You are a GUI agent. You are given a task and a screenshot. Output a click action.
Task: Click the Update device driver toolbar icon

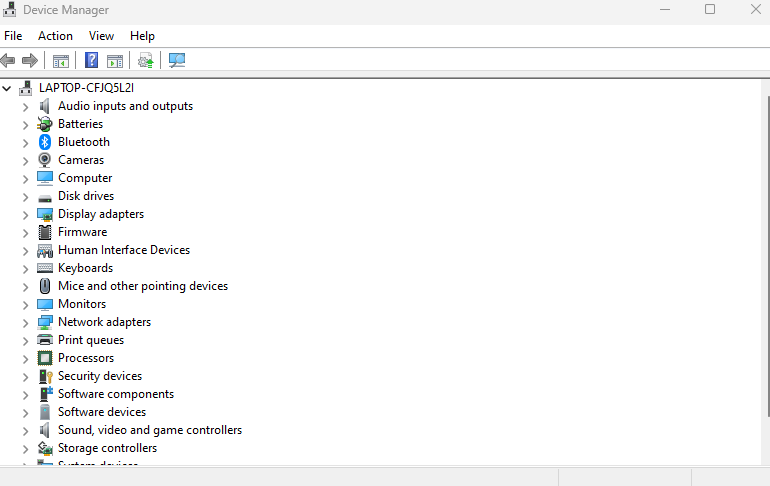coord(146,60)
